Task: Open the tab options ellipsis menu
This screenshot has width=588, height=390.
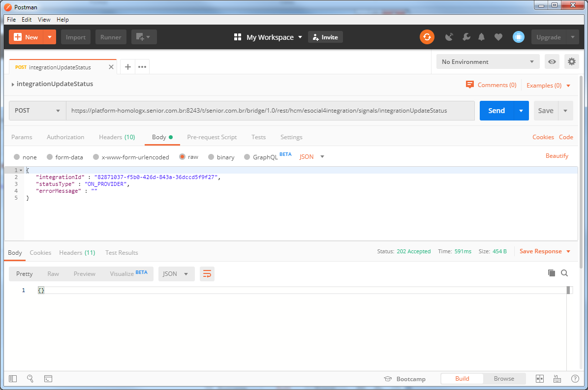Action: [x=142, y=67]
